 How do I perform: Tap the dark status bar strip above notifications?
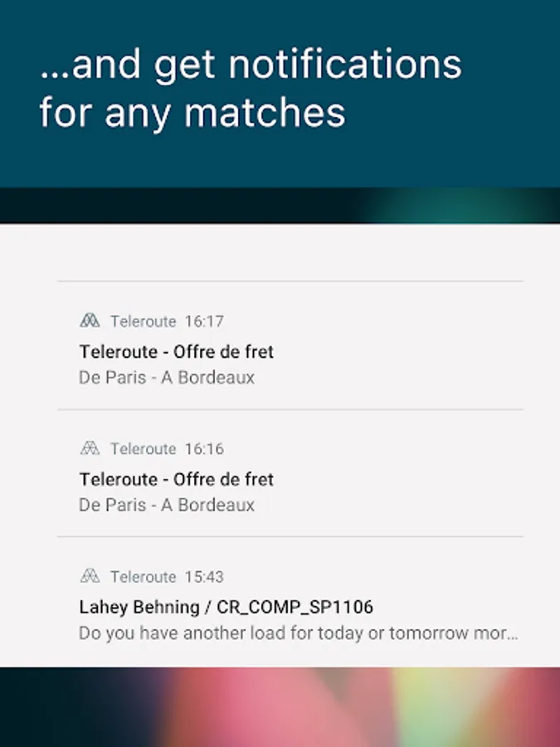click(280, 205)
